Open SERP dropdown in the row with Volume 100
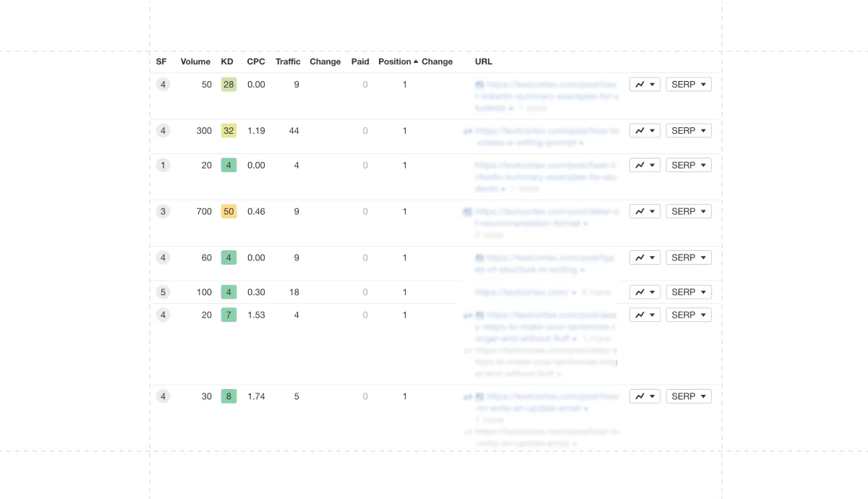The height and width of the screenshot is (499, 868). [689, 292]
